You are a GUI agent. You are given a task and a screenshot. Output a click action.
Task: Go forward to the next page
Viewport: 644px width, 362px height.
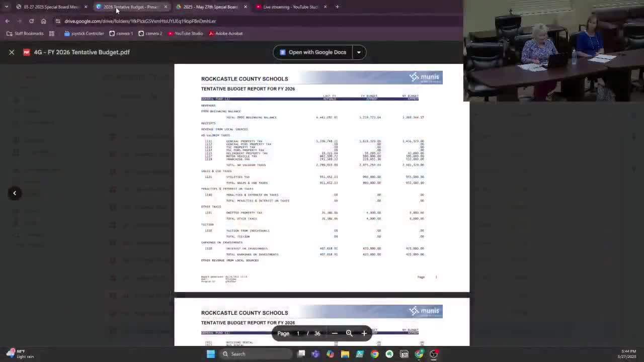pos(19,21)
